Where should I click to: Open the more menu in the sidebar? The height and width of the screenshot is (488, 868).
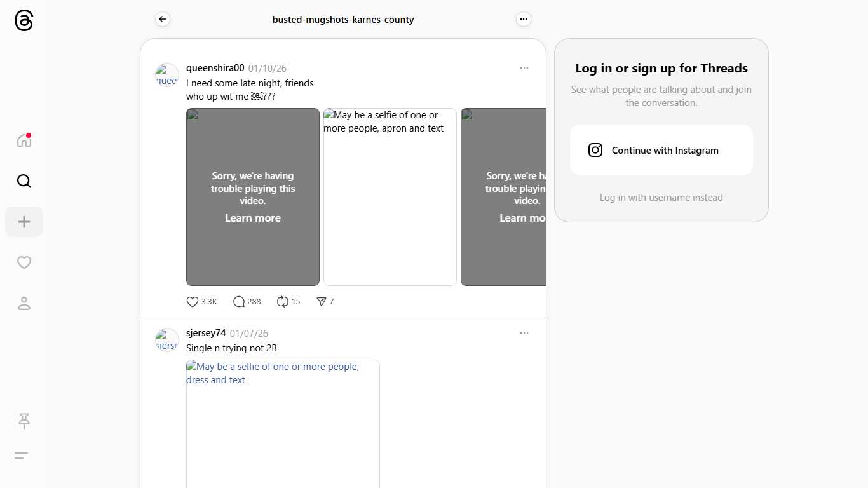(x=21, y=456)
